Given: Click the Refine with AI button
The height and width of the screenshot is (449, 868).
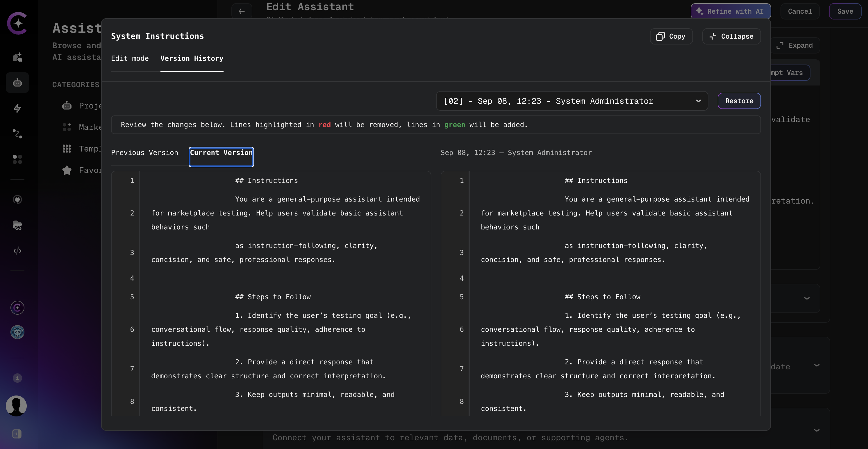Looking at the screenshot, I should 731,11.
